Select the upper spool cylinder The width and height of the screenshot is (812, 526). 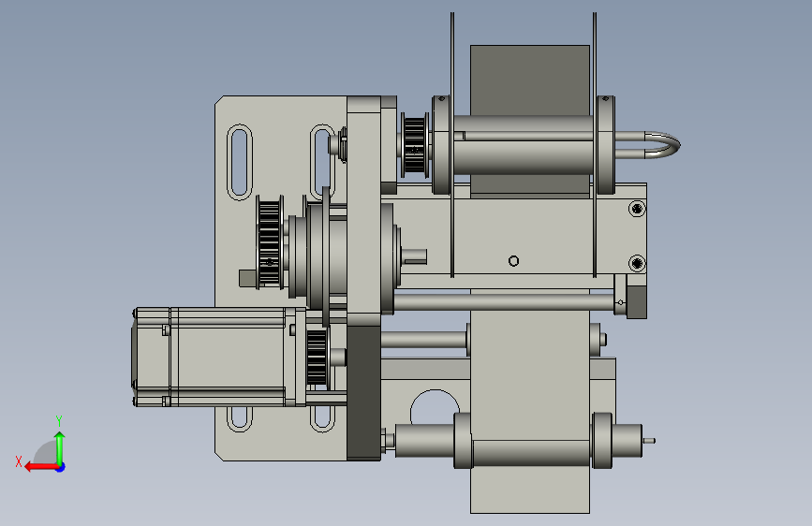(x=523, y=144)
